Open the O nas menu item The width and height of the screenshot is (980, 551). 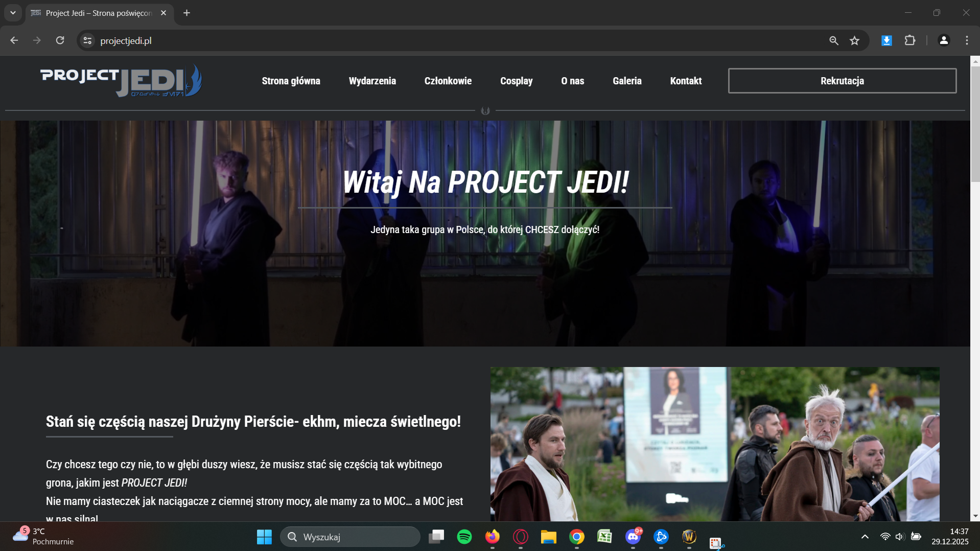(x=572, y=81)
